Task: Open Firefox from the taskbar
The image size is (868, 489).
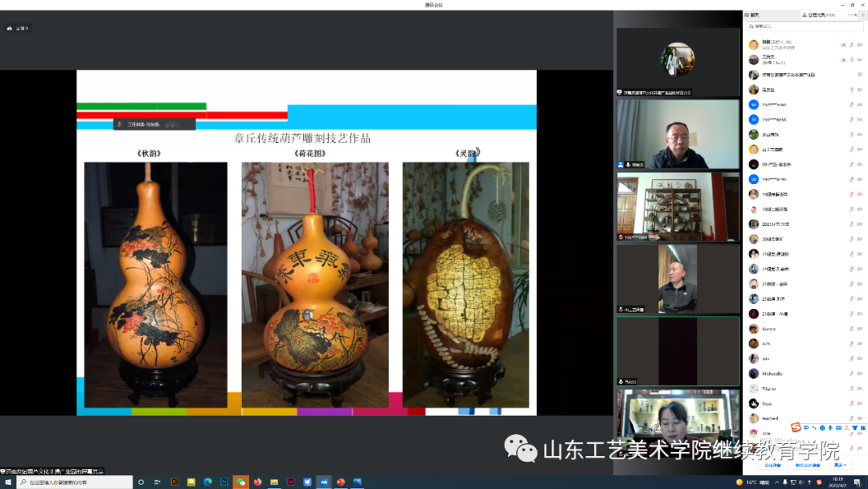Action: [x=258, y=483]
